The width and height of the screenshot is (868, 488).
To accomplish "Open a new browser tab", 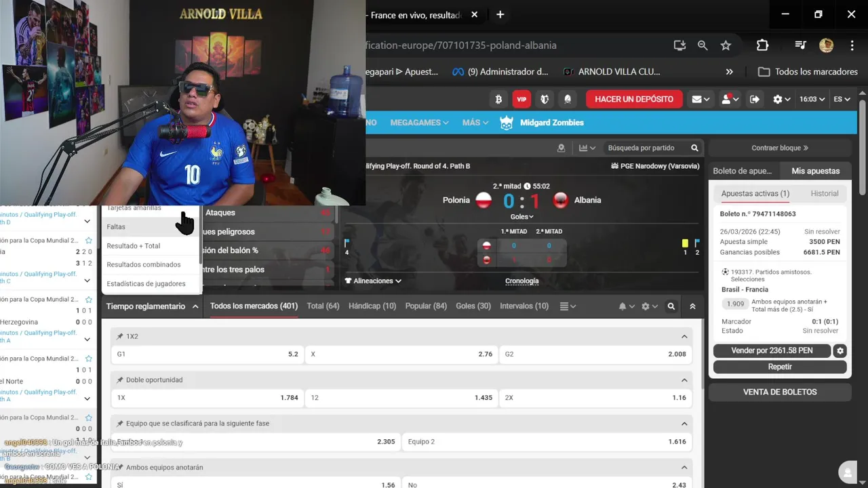I will pos(500,14).
